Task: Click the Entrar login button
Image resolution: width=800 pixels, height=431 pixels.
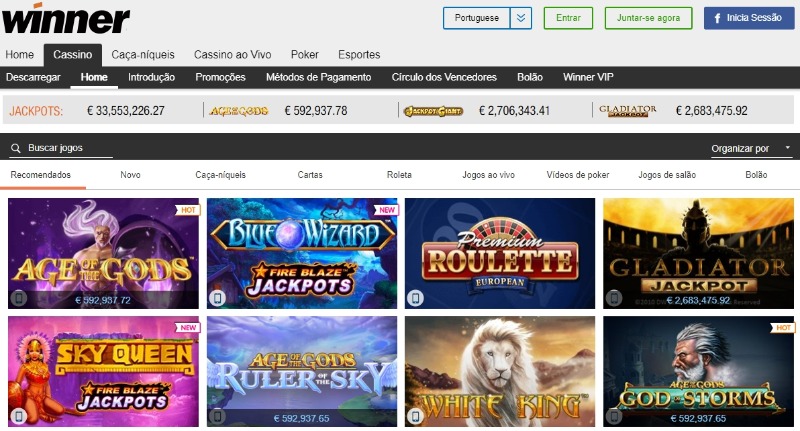Action: coord(568,18)
